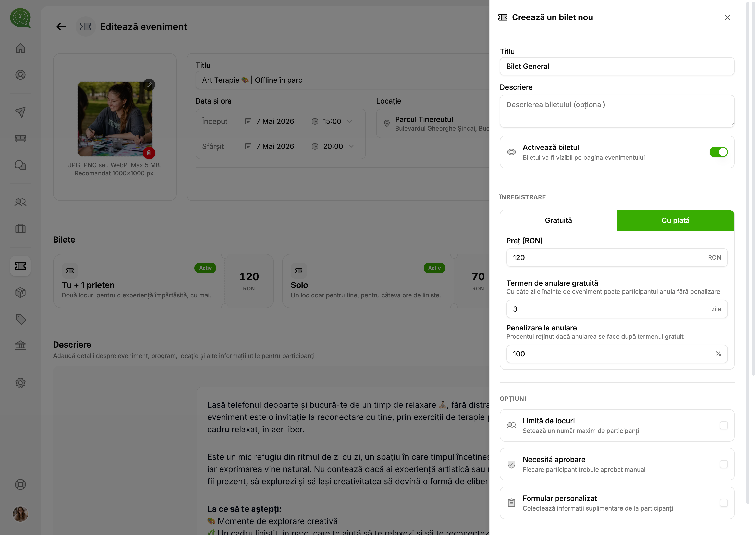Edit event image with pencil icon
Screen dimensions: 756x535
(x=149, y=85)
